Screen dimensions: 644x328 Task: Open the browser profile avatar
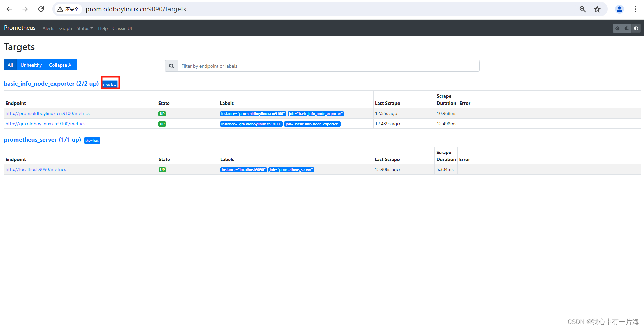[x=619, y=9]
